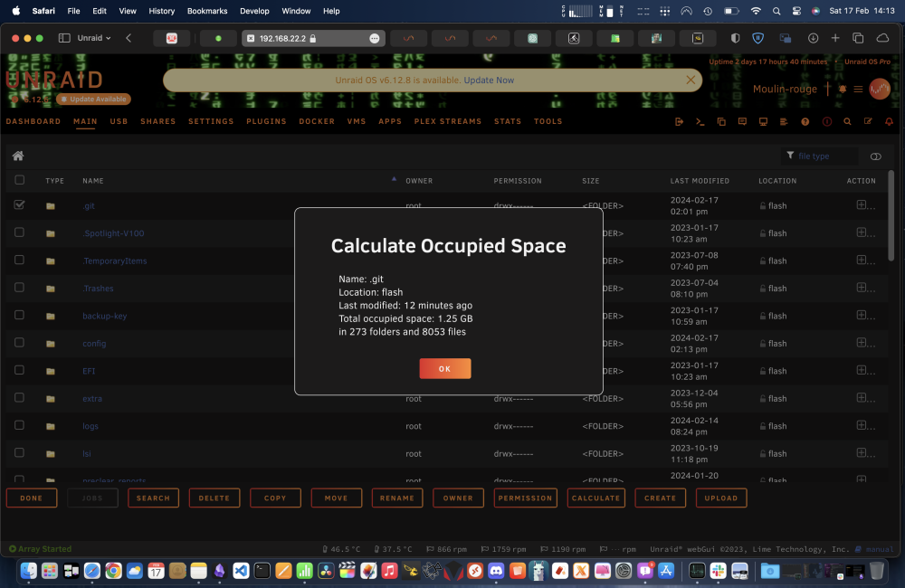
Task: Open Safari's Bookmarks menu
Action: 206,11
